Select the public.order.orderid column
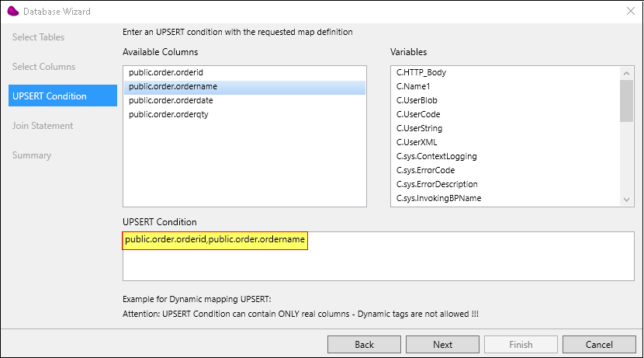This screenshot has width=644, height=358. pos(244,72)
